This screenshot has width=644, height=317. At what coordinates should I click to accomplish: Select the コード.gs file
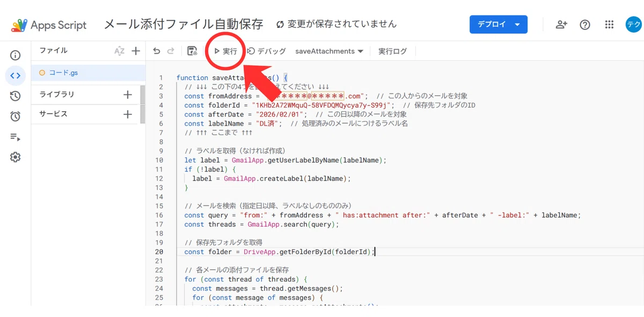(x=89, y=73)
